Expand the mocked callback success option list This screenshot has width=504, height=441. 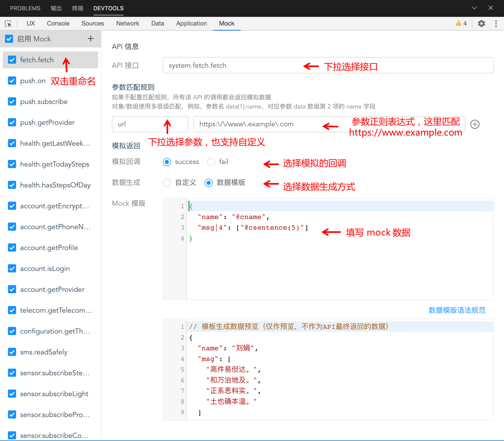click(168, 162)
